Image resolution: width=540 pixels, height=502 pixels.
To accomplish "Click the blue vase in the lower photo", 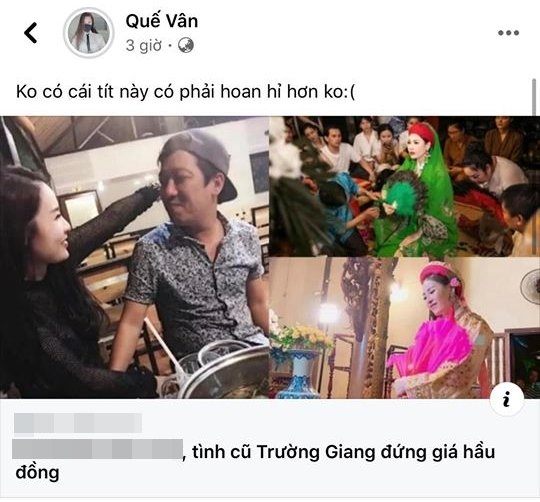I will click(299, 373).
